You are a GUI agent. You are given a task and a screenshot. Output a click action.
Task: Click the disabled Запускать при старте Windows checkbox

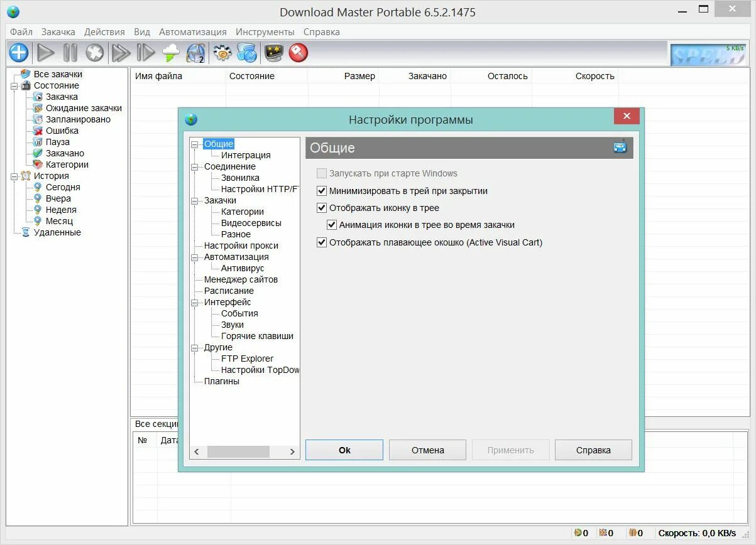(x=322, y=173)
